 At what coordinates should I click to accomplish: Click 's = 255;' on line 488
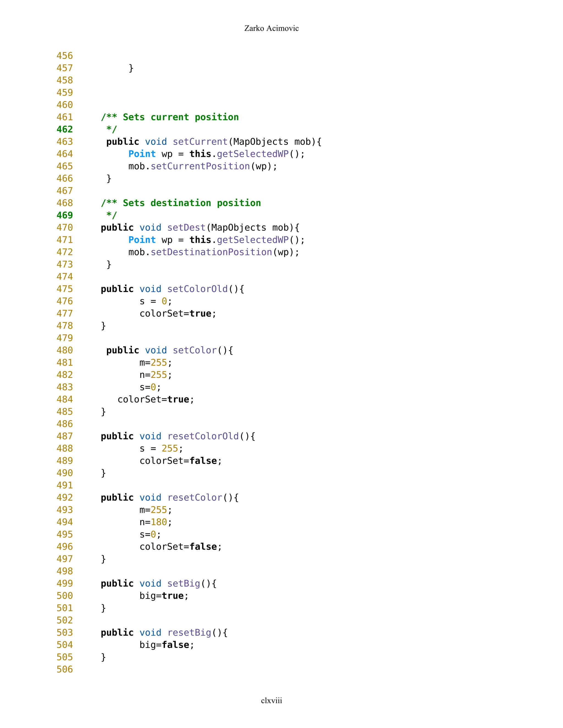tap(161, 449)
